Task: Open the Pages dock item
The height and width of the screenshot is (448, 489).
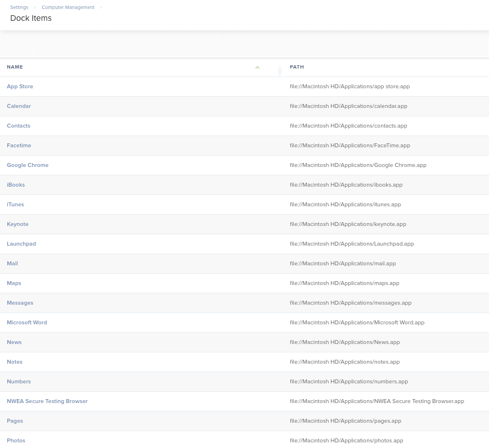Action: tap(15, 421)
